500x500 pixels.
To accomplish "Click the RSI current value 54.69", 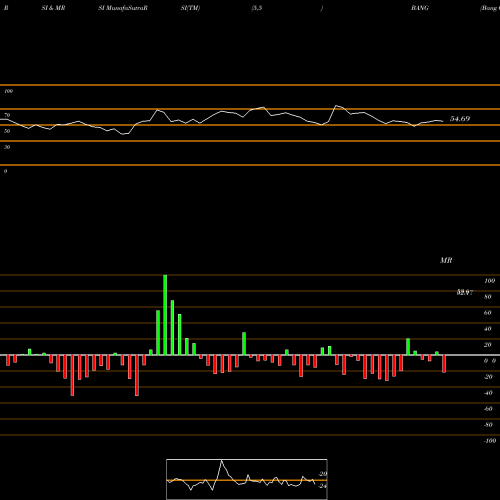I will (460, 119).
